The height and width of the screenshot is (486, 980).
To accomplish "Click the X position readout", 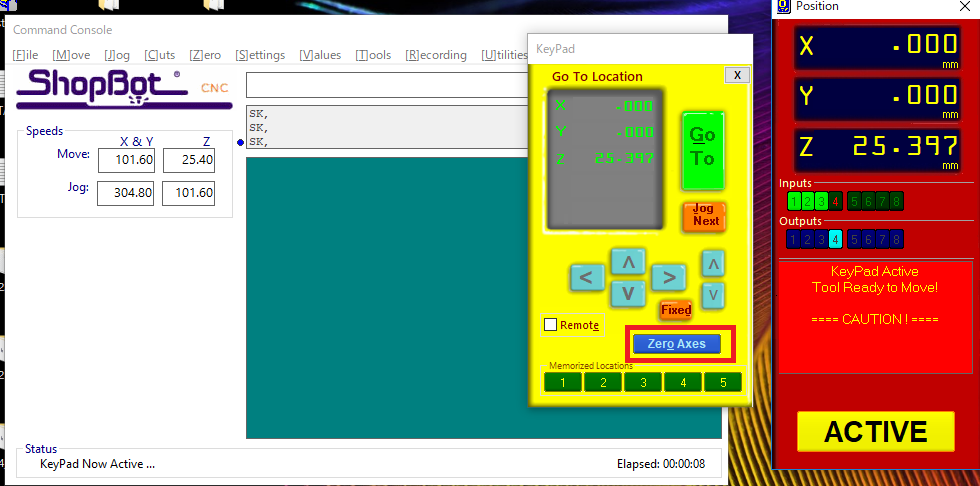I will [877, 47].
